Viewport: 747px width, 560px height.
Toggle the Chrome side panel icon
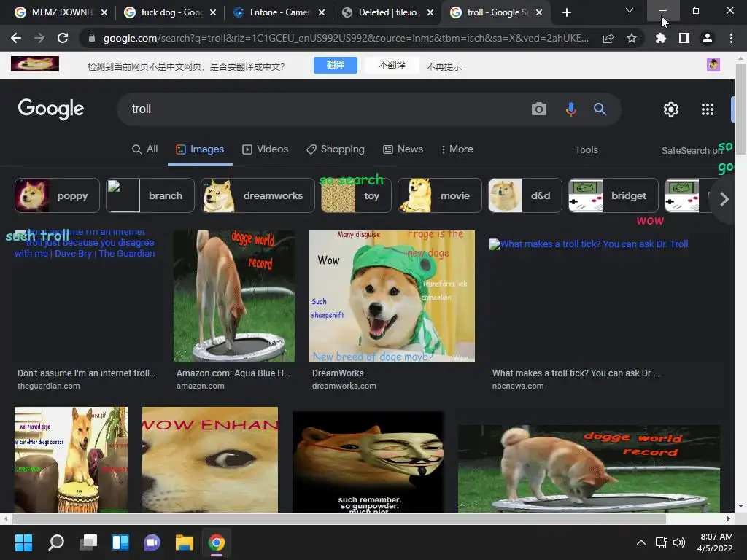click(684, 38)
